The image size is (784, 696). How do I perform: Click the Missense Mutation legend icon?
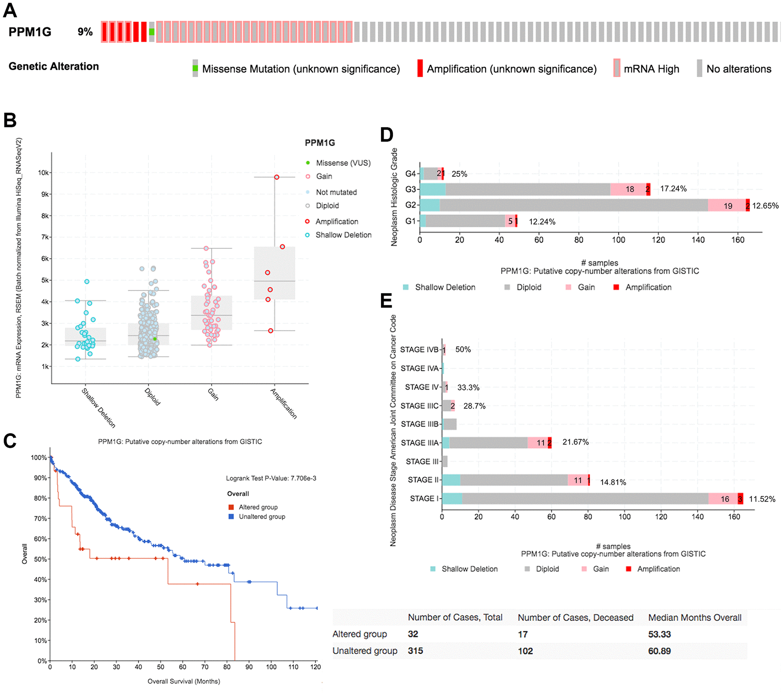[197, 69]
